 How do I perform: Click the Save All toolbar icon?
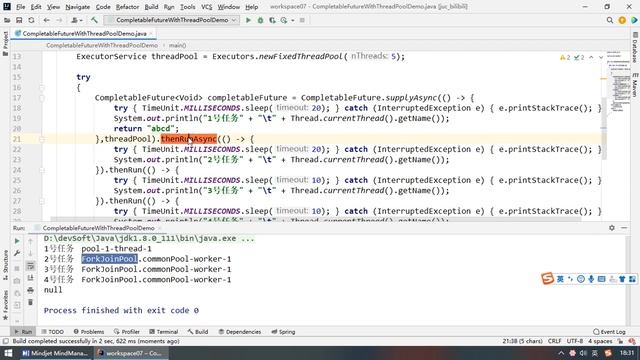pyautogui.click(x=19, y=20)
